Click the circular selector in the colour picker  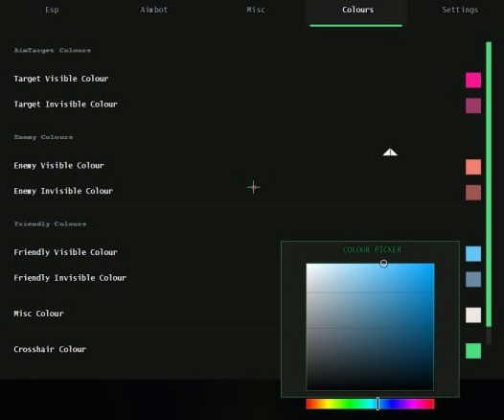tap(383, 264)
